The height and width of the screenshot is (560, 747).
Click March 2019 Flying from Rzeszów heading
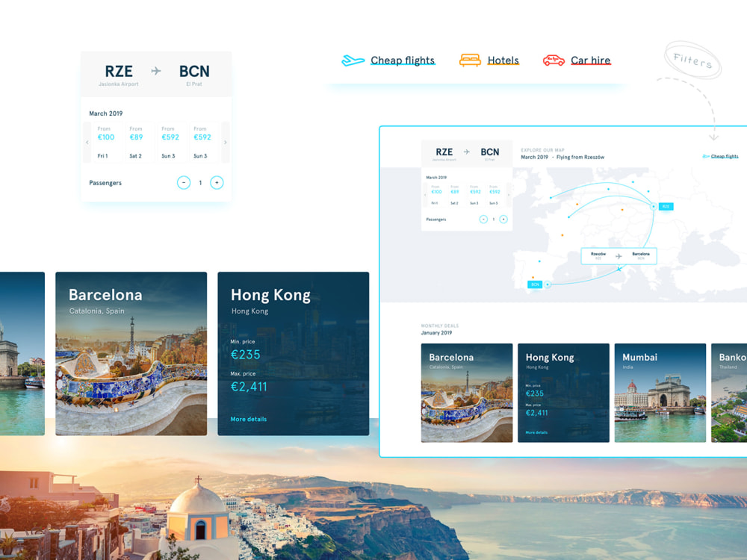coord(562,157)
